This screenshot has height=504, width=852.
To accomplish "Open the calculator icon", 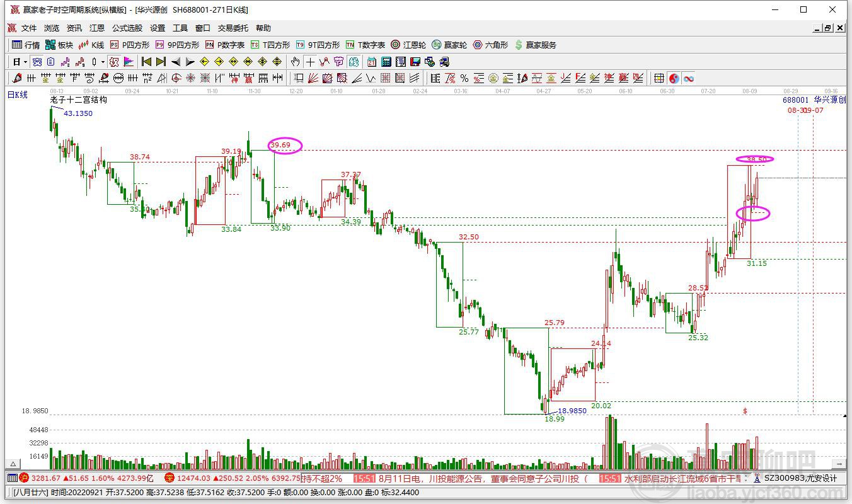I will tap(386, 62).
